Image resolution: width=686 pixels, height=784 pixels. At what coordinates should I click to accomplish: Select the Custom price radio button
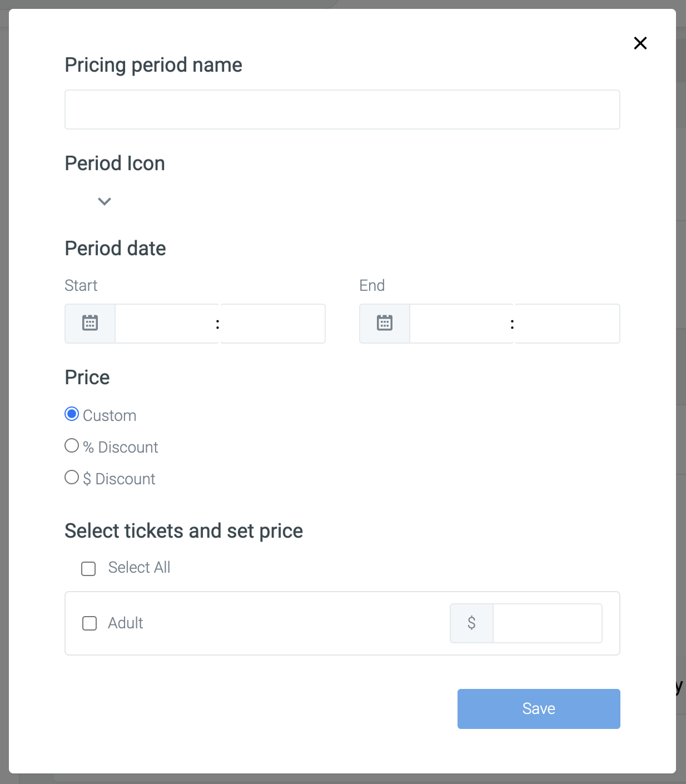pos(72,414)
